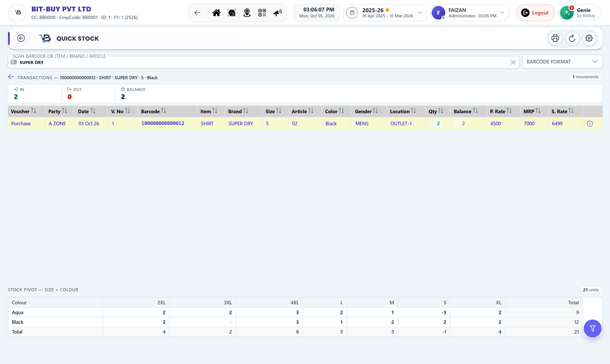Refresh the Quick Stock page

572,39
